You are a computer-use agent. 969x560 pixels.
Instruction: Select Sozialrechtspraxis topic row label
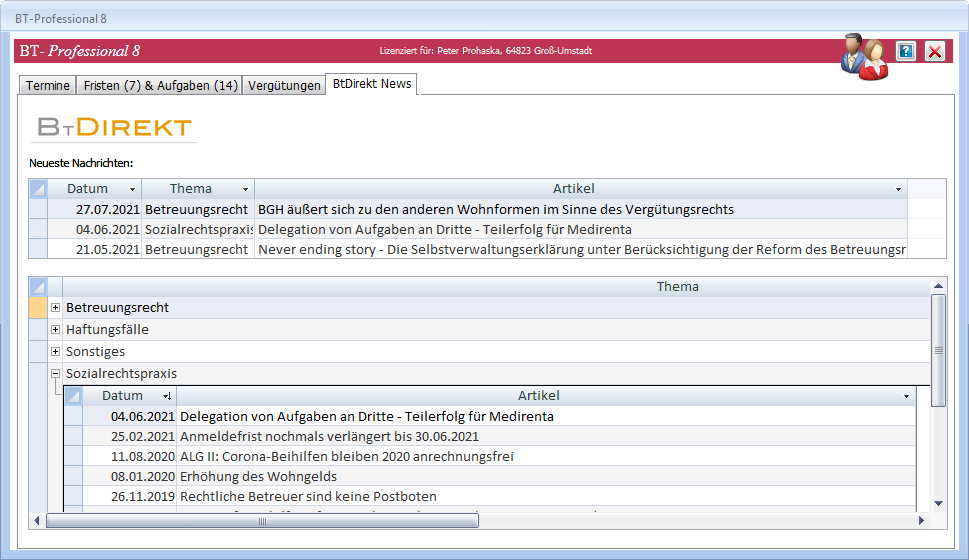(121, 373)
